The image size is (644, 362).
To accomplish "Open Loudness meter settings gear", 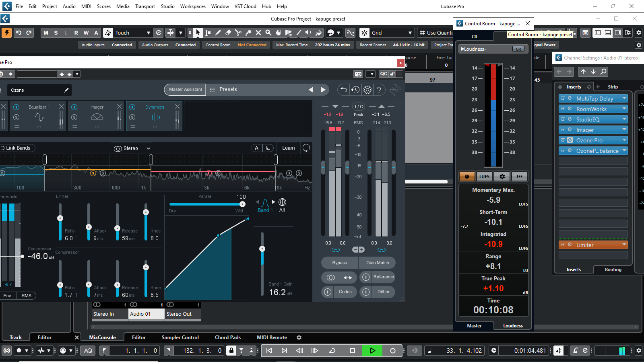I will click(502, 176).
